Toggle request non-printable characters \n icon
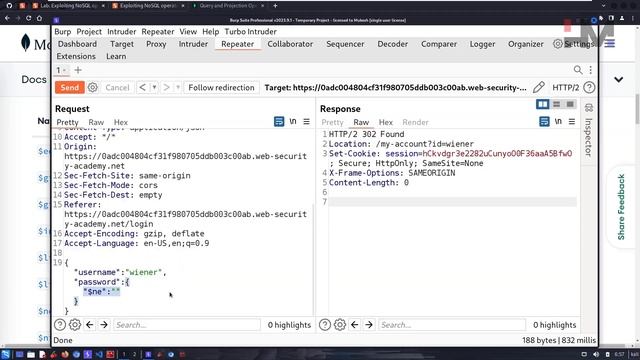The width and height of the screenshot is (640, 360). pyautogui.click(x=293, y=121)
